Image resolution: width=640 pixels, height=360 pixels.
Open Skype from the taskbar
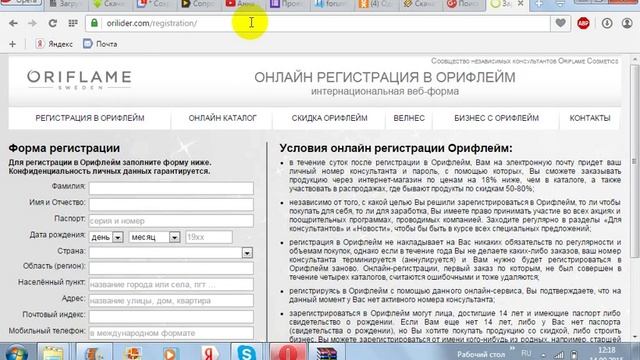click(x=247, y=353)
